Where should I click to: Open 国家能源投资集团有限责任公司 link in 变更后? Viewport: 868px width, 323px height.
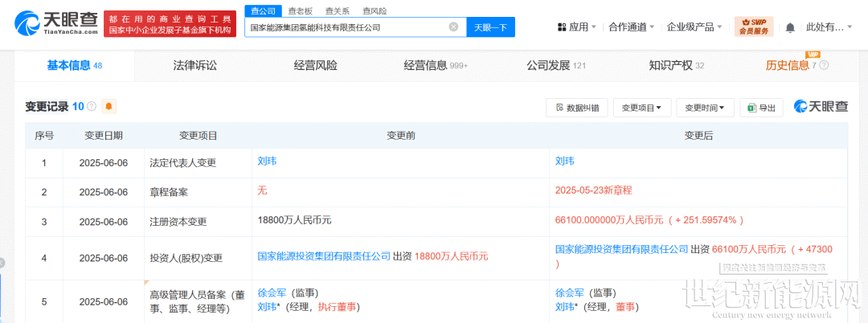621,249
